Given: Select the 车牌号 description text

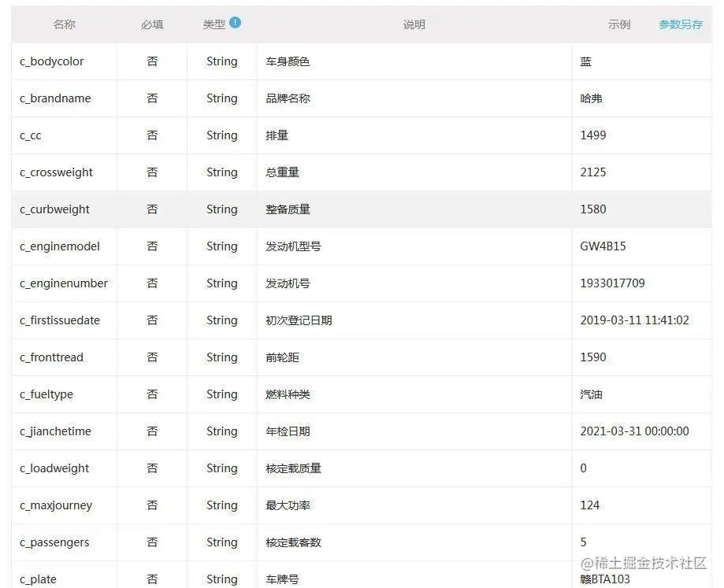Looking at the screenshot, I should 282,579.
